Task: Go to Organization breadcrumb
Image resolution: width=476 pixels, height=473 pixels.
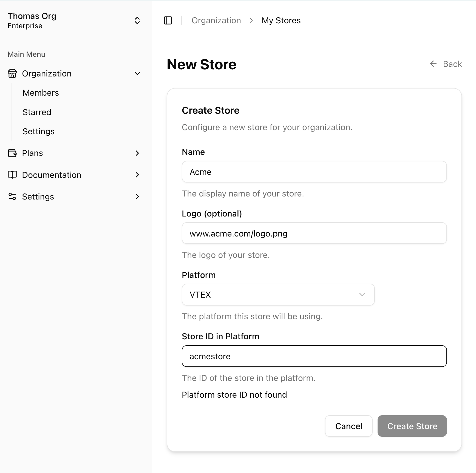Action: coord(216,21)
